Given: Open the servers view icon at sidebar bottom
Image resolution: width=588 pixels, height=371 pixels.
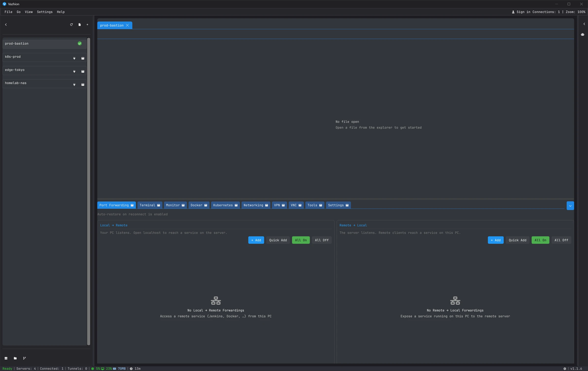Looking at the screenshot, I should (6, 358).
